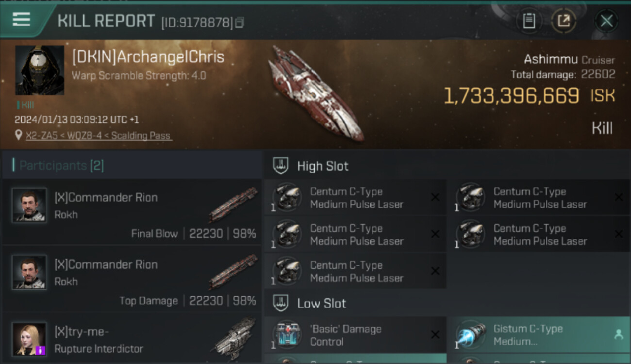Copy the kill report ID icon
The width and height of the screenshot is (631, 364).
coord(239,22)
